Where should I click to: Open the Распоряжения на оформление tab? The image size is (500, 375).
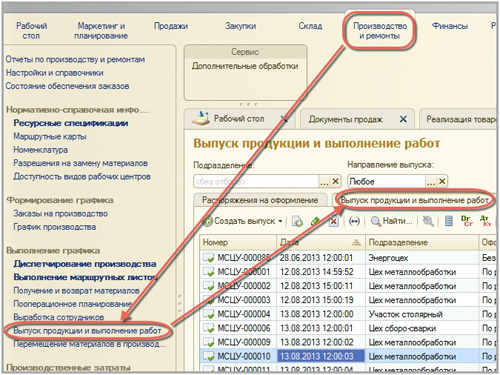point(260,200)
